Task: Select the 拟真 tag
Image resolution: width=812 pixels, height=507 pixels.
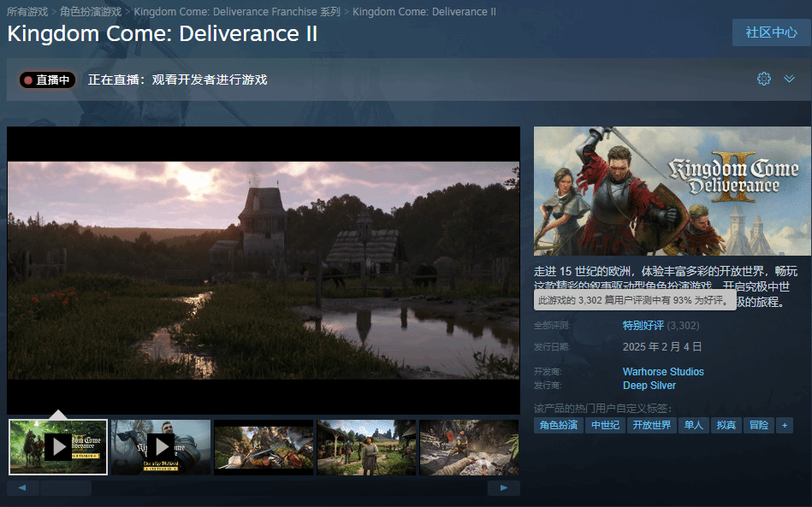Action: [726, 425]
